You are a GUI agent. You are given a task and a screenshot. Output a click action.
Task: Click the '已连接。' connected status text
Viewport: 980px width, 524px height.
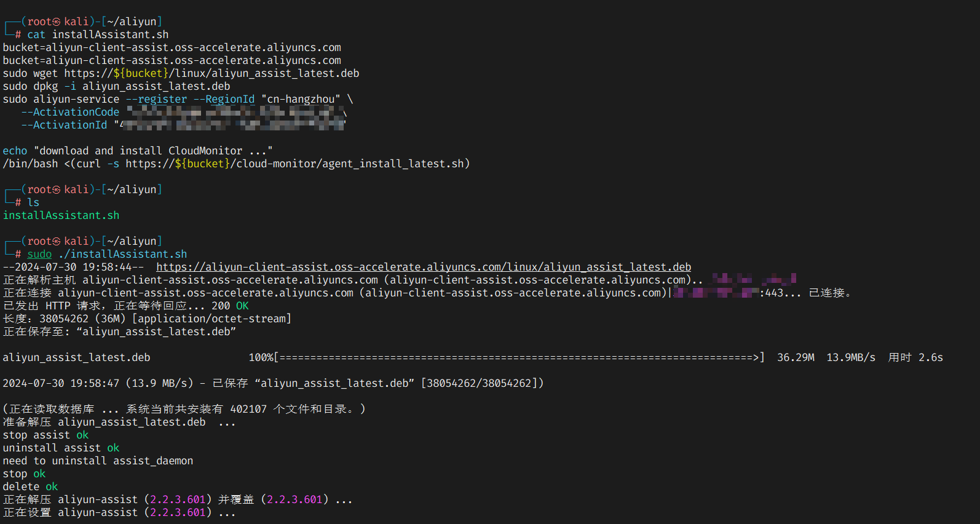(x=830, y=293)
